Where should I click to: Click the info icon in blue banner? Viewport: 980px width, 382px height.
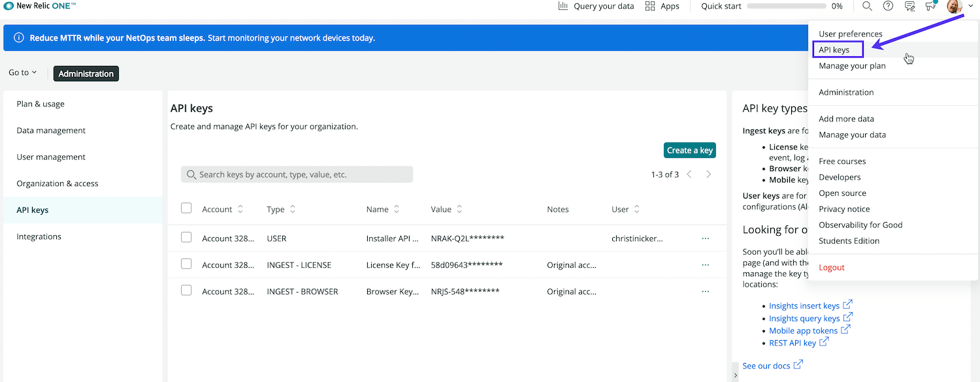19,38
